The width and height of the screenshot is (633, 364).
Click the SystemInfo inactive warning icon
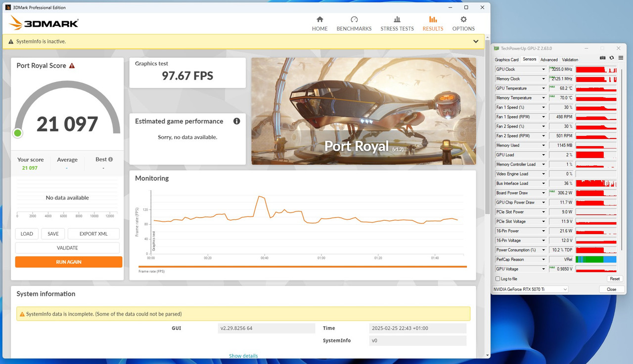pos(11,41)
